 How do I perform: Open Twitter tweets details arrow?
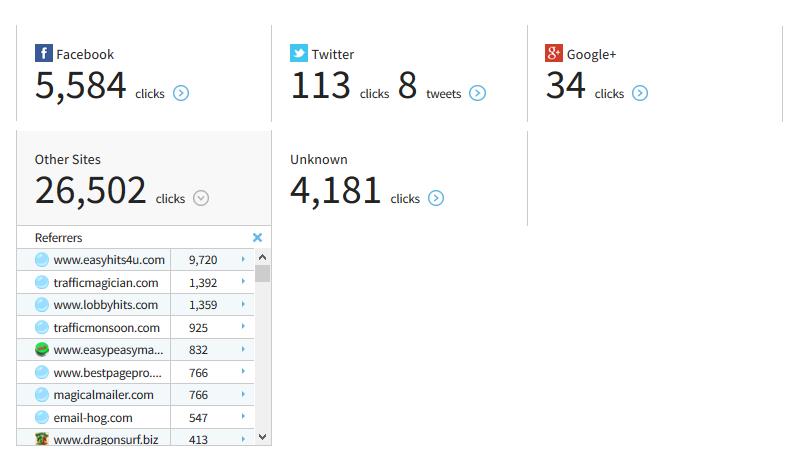(478, 93)
